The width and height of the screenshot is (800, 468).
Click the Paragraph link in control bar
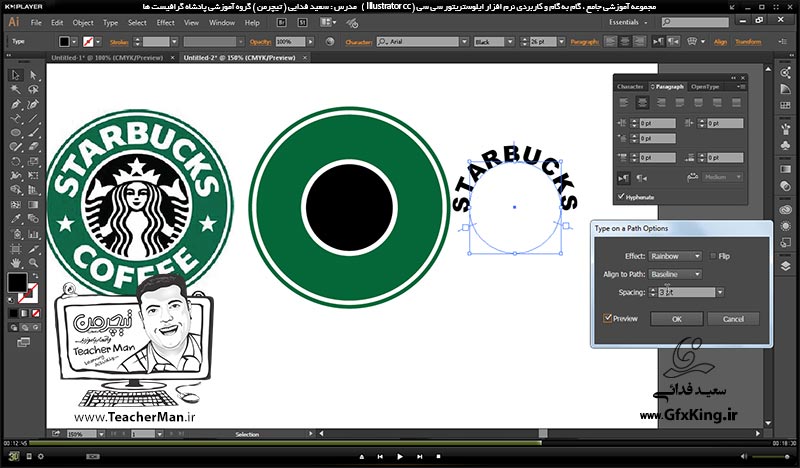(584, 42)
